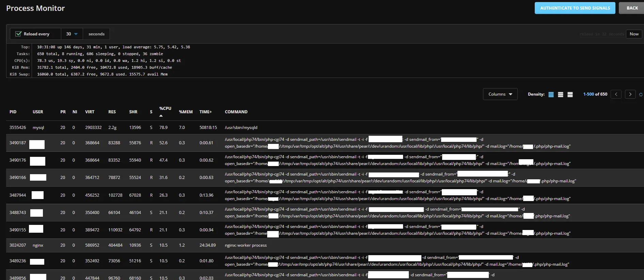Screen dimensions: 644x280
Task: Click the KiB Mem summary line
Action: click(104, 67)
